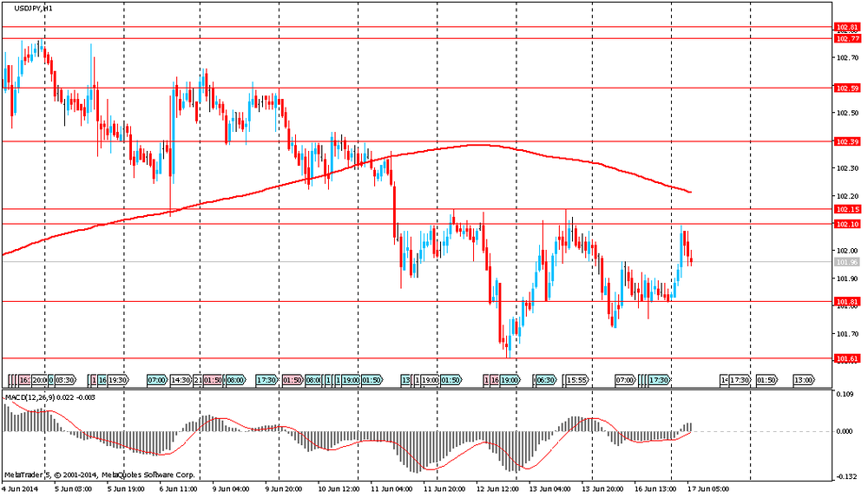Open the white 07:00 calendar event marker
Screen dimensions: 868x498
point(626,380)
